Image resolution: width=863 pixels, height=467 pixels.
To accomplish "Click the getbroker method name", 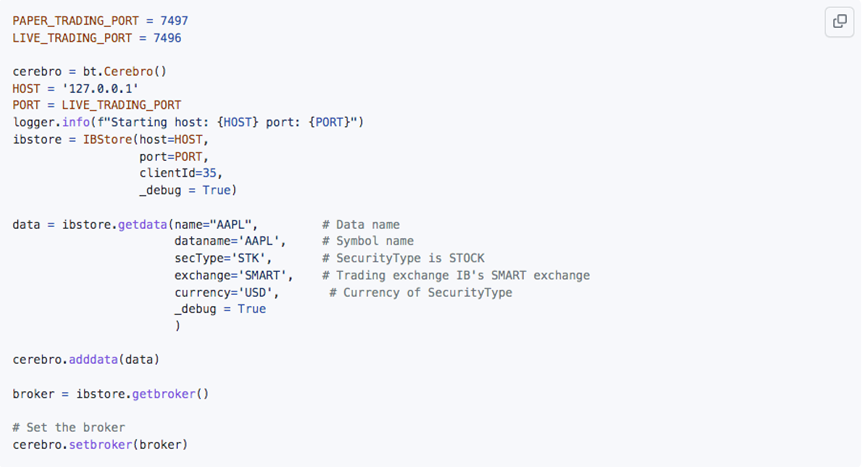I will [163, 394].
